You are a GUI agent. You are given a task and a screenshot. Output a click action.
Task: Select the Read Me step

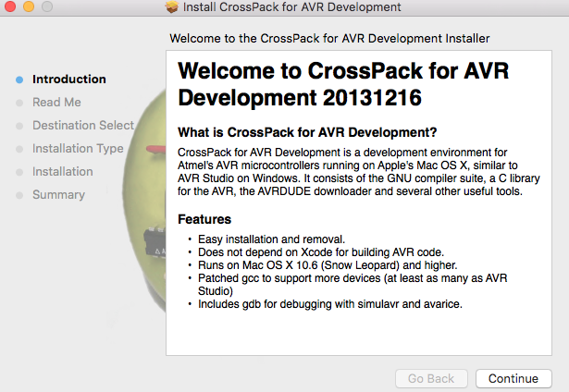point(56,103)
